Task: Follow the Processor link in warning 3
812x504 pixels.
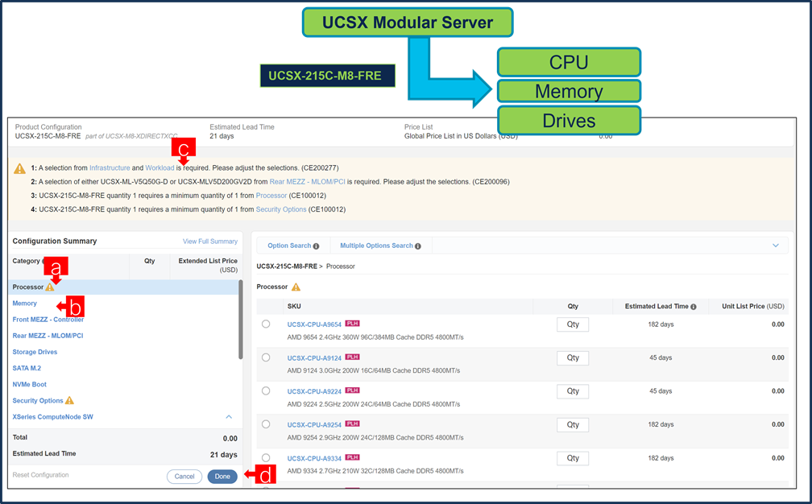Action: [271, 196]
